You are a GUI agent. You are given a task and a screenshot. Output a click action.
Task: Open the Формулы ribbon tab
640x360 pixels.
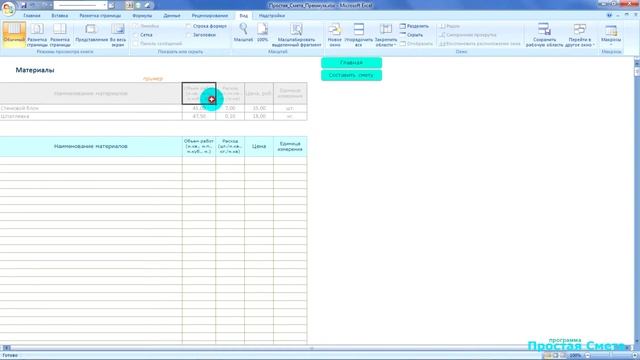click(142, 16)
